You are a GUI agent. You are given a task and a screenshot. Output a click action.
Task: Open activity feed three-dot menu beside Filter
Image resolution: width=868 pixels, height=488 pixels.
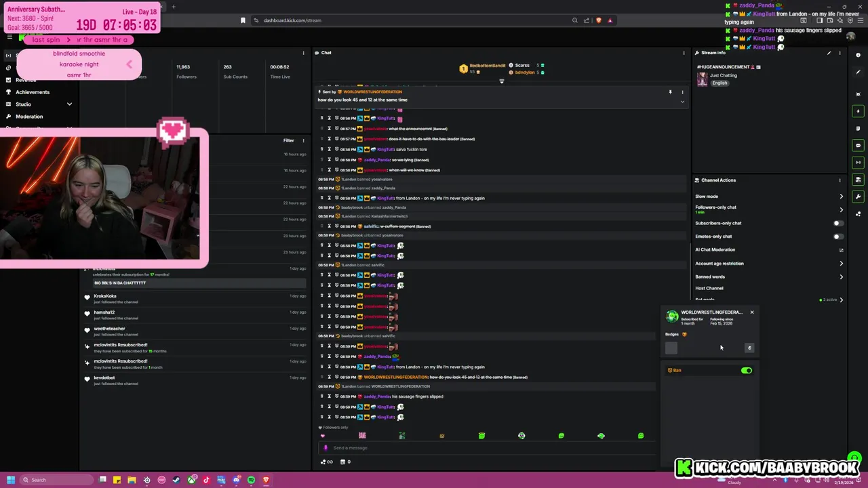click(x=303, y=140)
